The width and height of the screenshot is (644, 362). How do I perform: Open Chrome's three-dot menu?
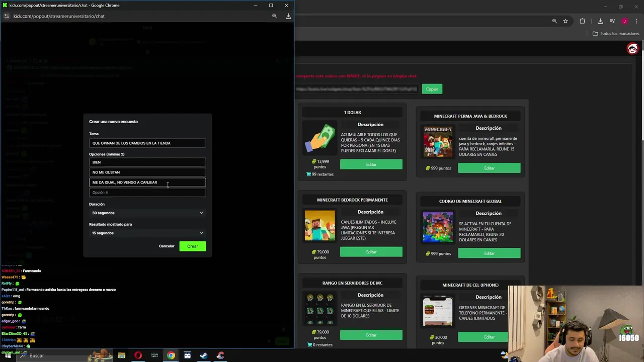tap(636, 21)
